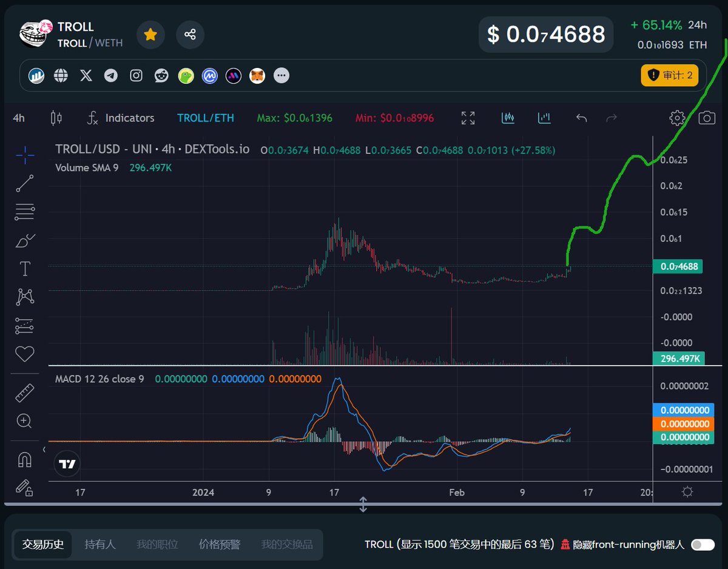728x569 pixels.
Task: Open the project website globe icon
Action: (61, 76)
